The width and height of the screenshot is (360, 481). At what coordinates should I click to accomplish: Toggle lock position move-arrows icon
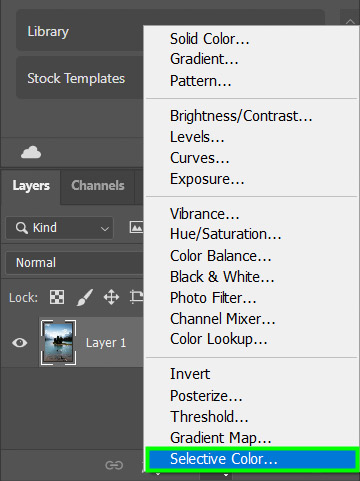(x=111, y=297)
